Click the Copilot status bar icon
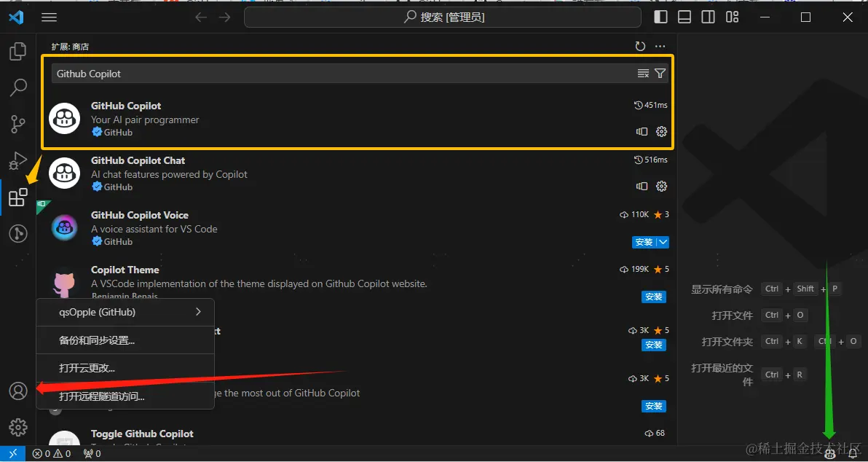This screenshot has width=868, height=462. coord(830,454)
